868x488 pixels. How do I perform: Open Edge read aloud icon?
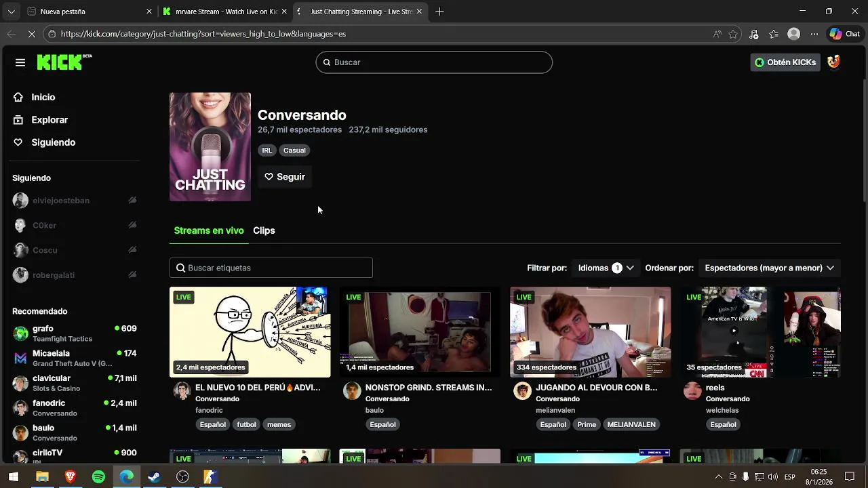point(717,34)
